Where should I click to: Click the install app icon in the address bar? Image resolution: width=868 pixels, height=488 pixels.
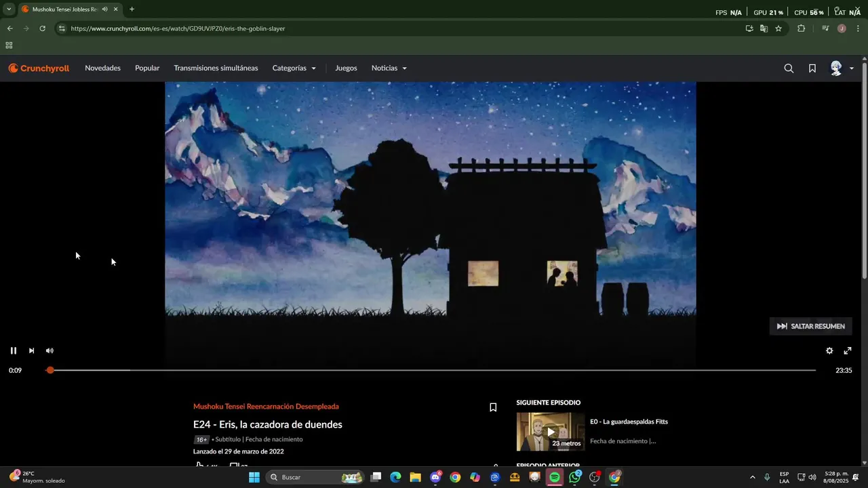(x=749, y=28)
